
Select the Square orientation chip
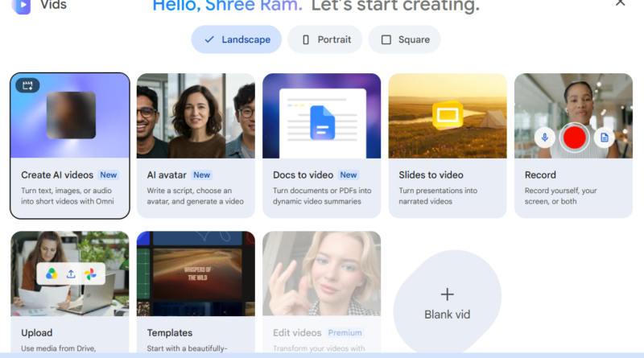coord(405,39)
